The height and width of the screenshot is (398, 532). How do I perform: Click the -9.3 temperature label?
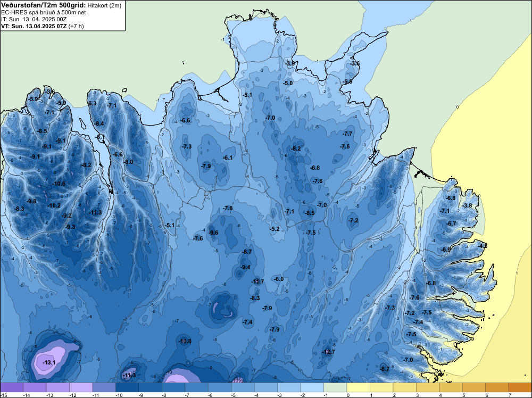70,227
